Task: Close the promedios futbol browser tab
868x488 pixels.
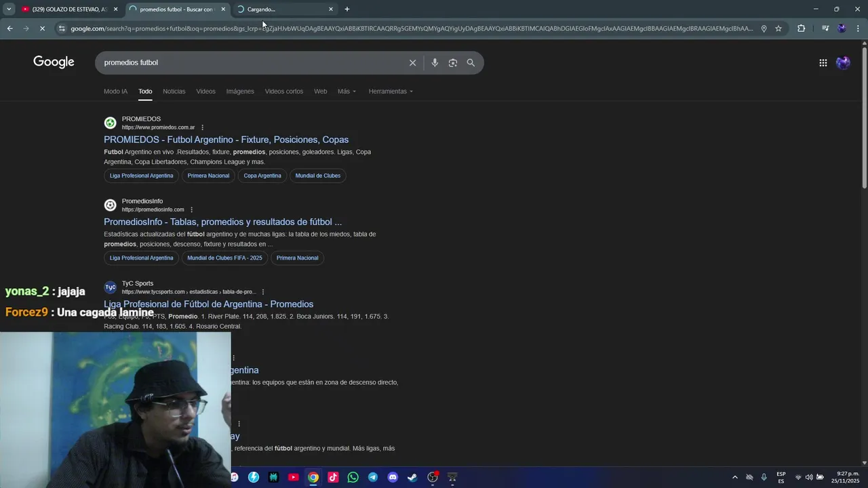Action: (x=223, y=9)
